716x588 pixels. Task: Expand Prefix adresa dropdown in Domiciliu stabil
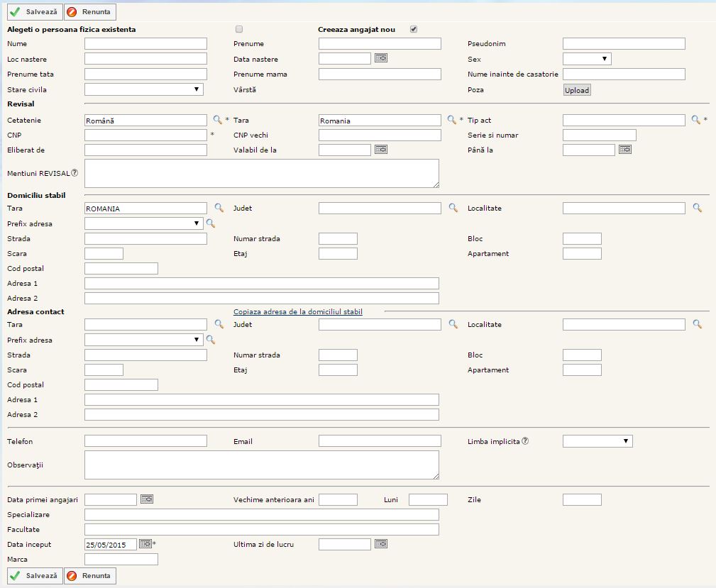pos(143,223)
